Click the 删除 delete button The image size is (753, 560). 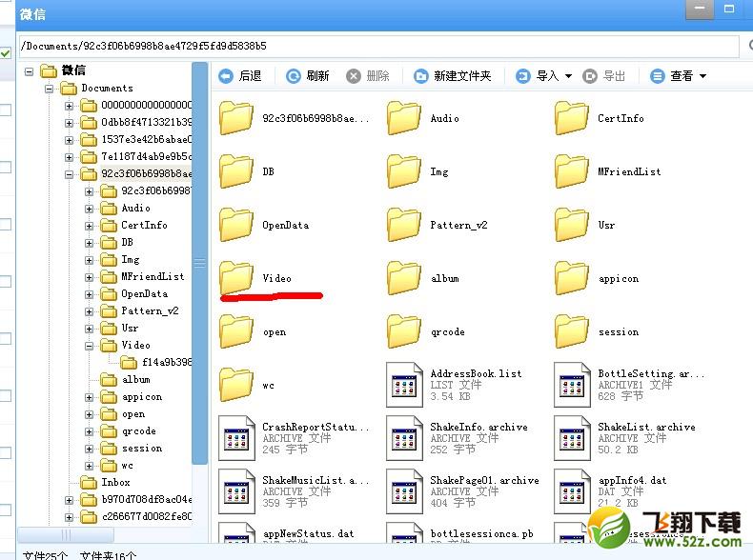point(368,76)
